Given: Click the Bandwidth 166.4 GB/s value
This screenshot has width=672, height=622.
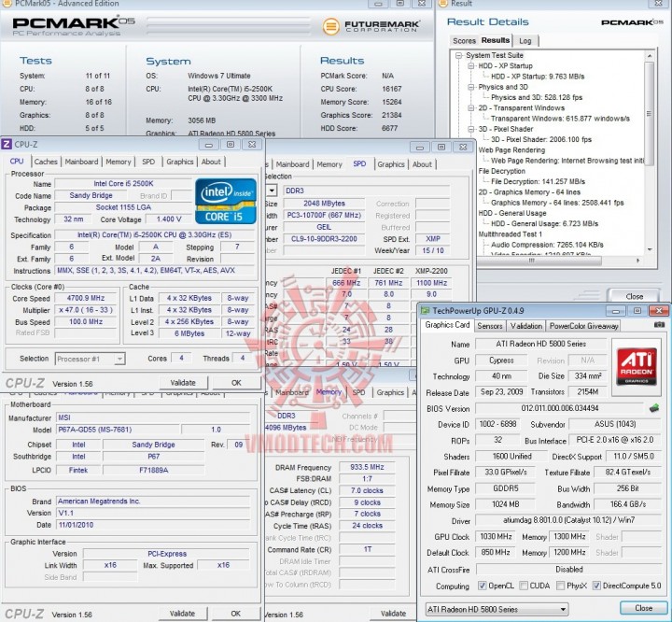Looking at the screenshot, I should (x=627, y=504).
